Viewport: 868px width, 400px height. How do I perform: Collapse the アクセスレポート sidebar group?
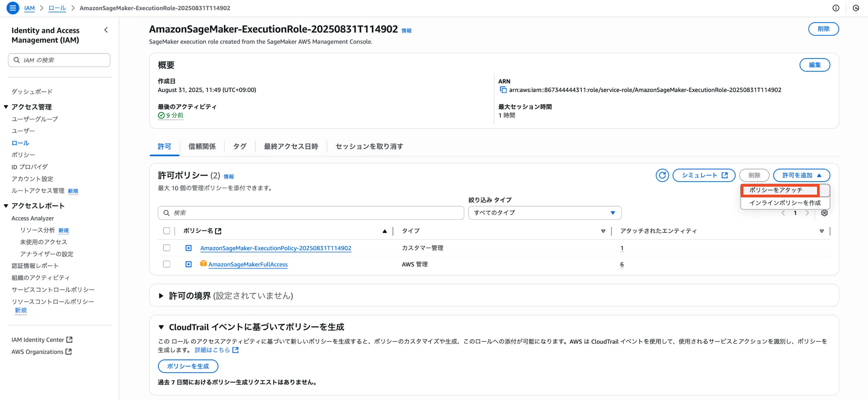coord(6,206)
